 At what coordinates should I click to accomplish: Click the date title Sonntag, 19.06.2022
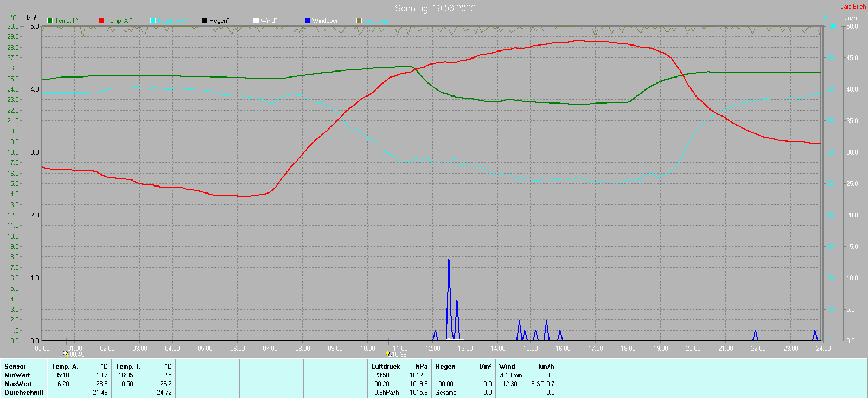[x=435, y=8]
